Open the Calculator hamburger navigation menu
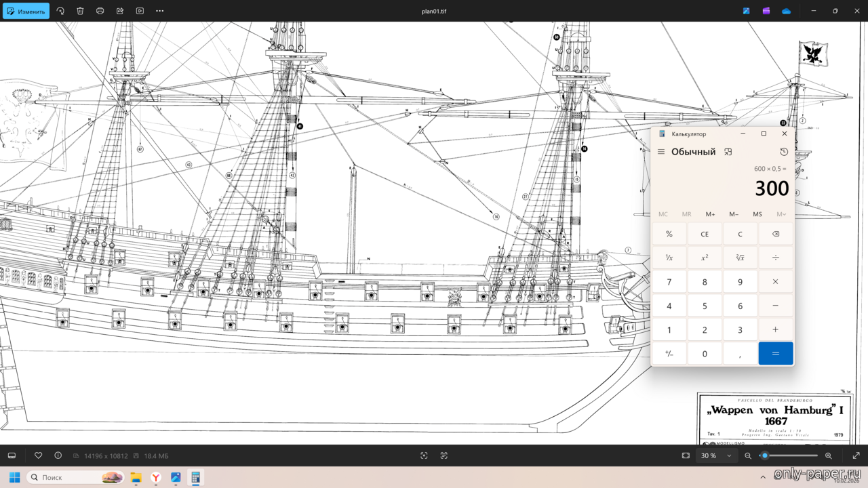The width and height of the screenshot is (868, 488). coord(661,152)
